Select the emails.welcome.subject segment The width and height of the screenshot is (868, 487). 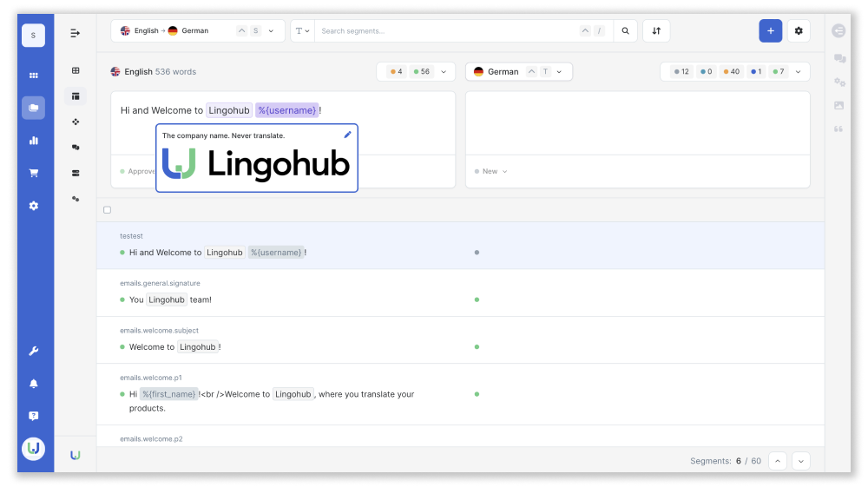point(460,339)
